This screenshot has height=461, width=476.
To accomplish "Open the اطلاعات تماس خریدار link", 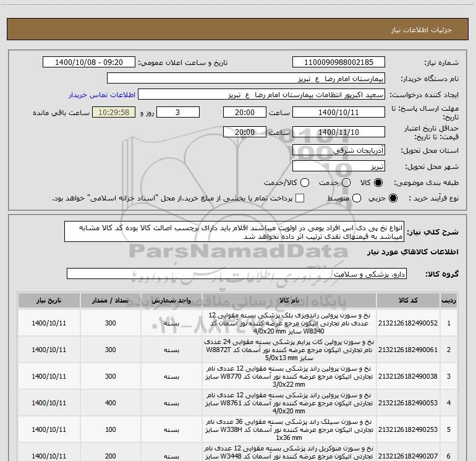I will coord(102,95).
